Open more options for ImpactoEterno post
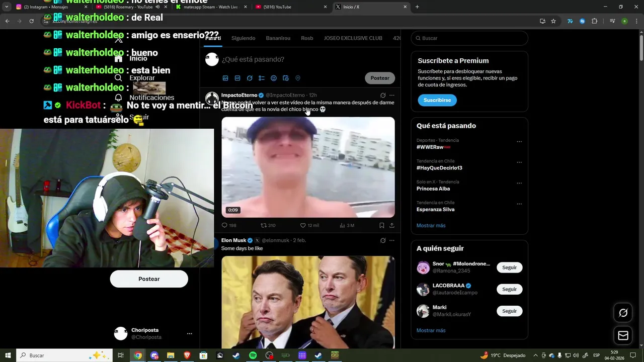Image resolution: width=644 pixels, height=362 pixels. tap(392, 95)
